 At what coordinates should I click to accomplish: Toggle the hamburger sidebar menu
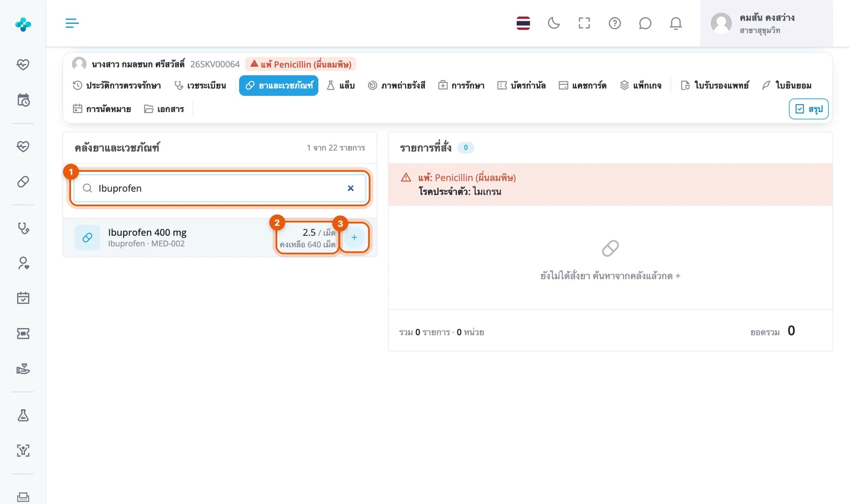coord(72,23)
